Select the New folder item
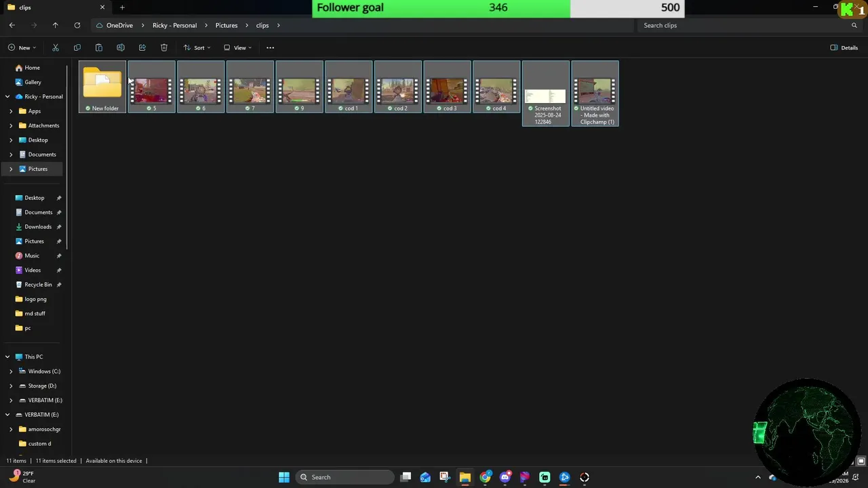Screen dimensions: 868x488 click(102, 87)
